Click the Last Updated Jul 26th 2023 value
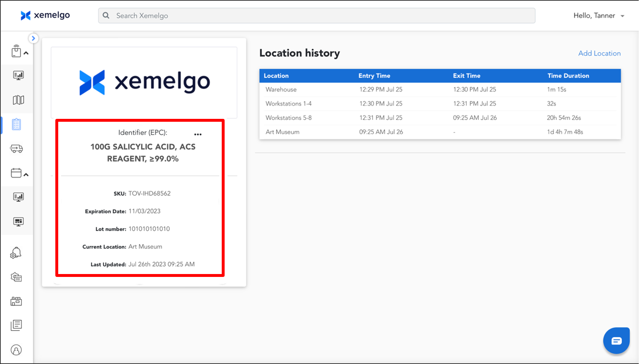 [161, 264]
